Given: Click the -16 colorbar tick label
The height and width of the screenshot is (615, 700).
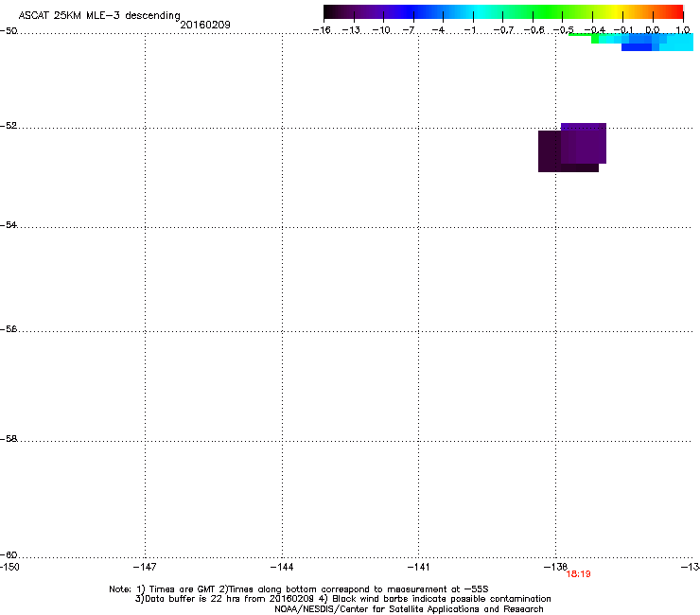Looking at the screenshot, I should click(x=322, y=30).
